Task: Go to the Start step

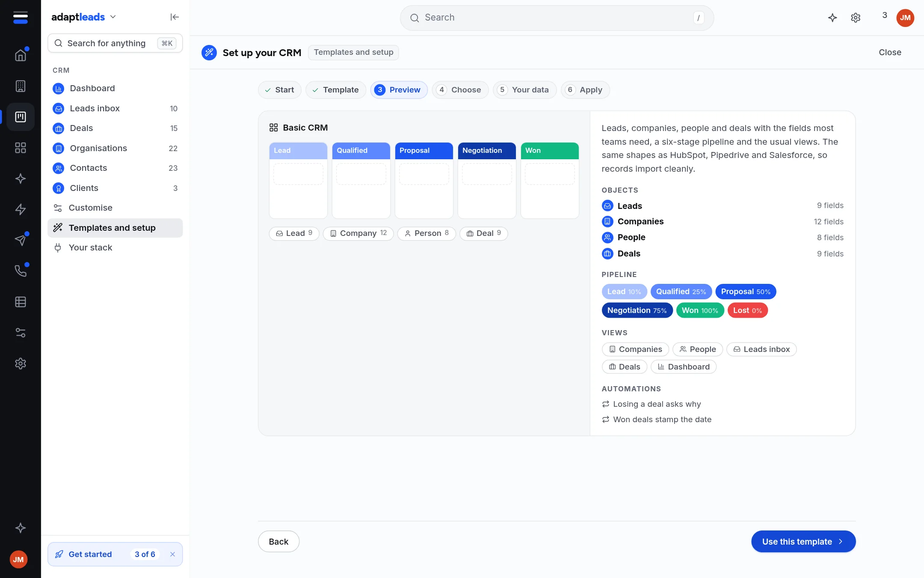Action: (x=279, y=90)
